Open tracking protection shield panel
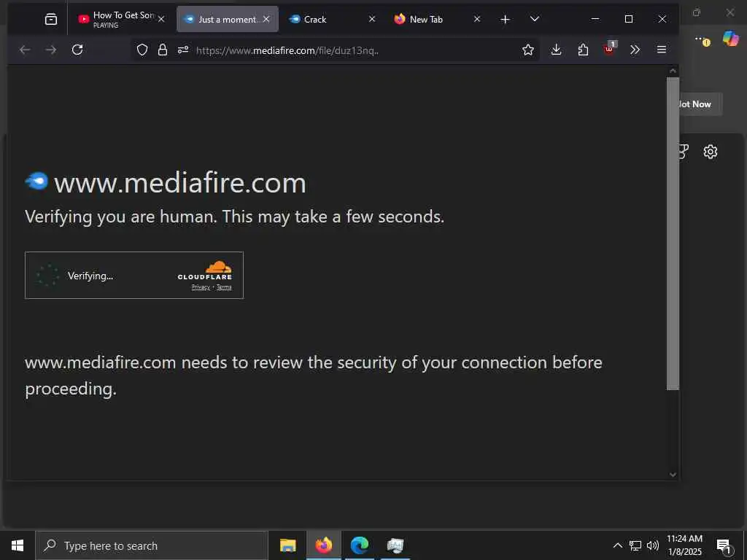Viewport: 747px width, 560px height. (x=142, y=50)
